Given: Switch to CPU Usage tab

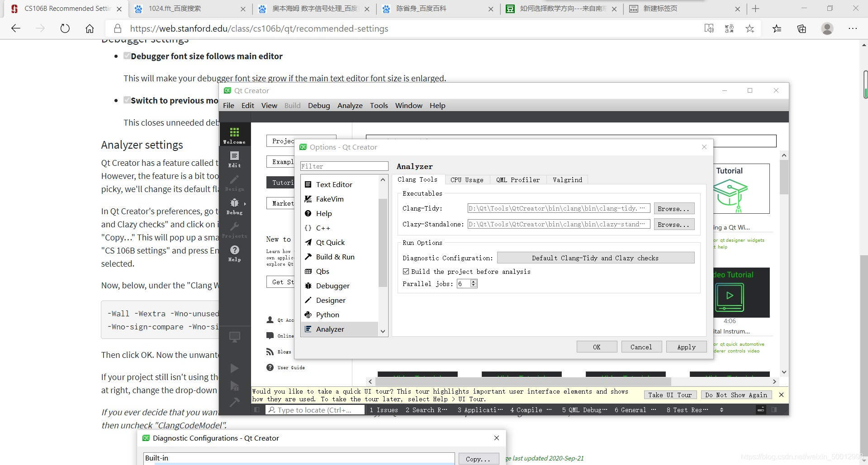Looking at the screenshot, I should click(x=467, y=179).
